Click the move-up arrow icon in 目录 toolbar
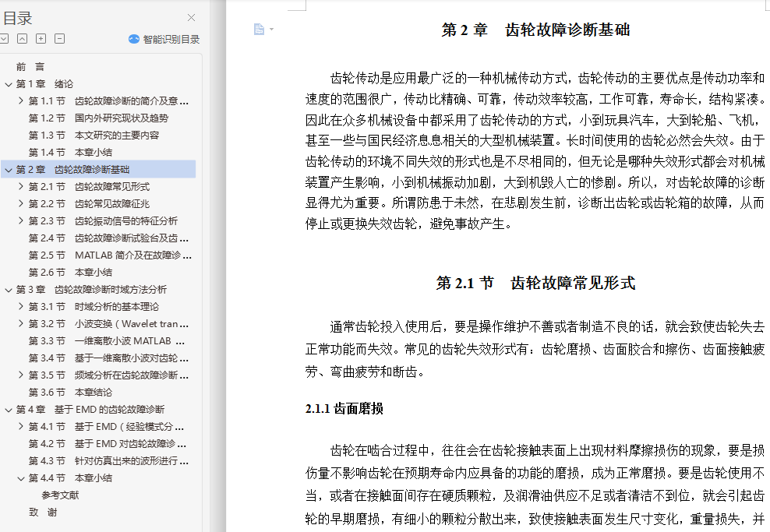This screenshot has width=770, height=532. (22, 39)
